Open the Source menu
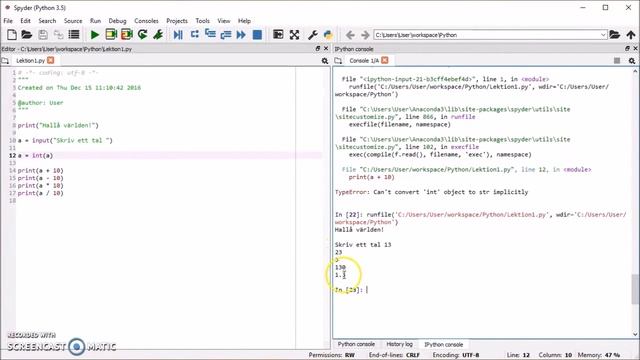The image size is (640, 360). click(73, 21)
